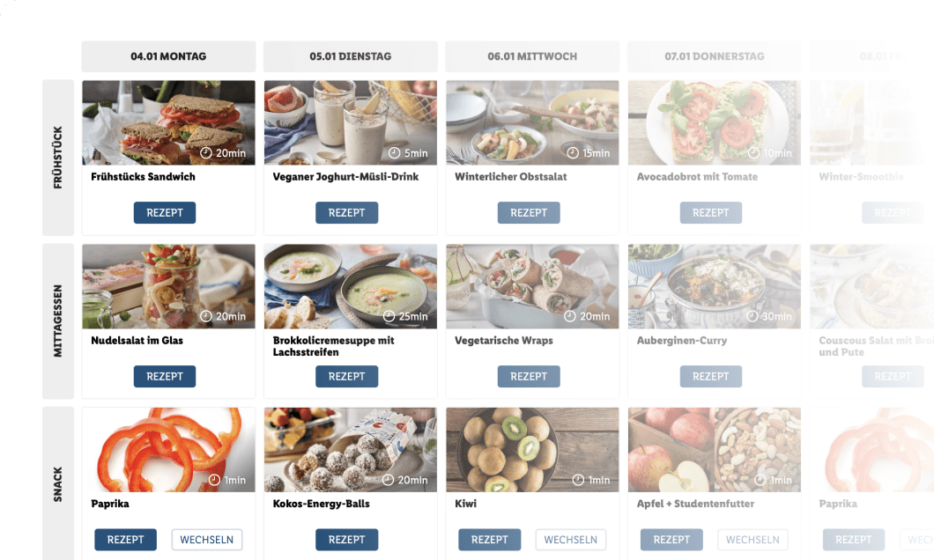Open Rezept for Kokos-Energy-Balls
Viewport: 934px width, 560px height.
click(x=346, y=540)
